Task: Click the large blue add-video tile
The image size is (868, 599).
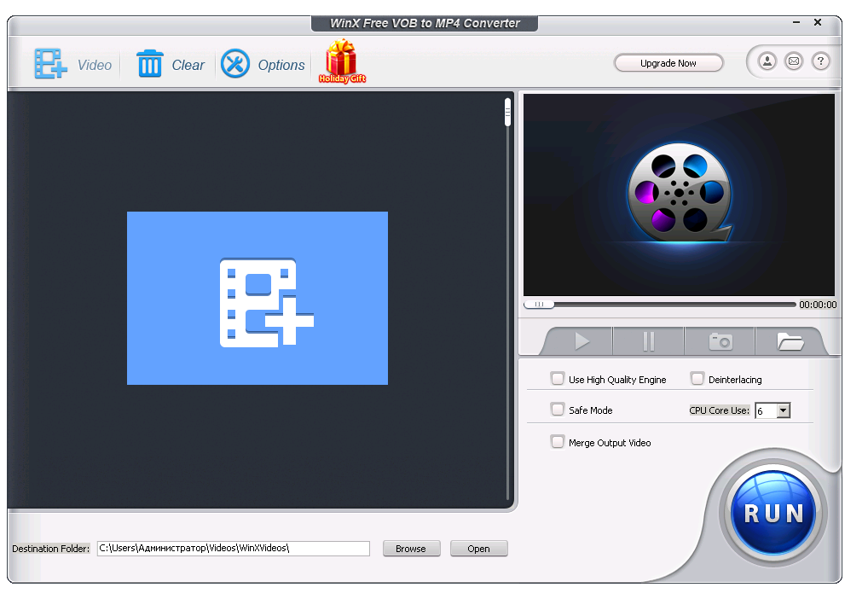Action: tap(258, 298)
